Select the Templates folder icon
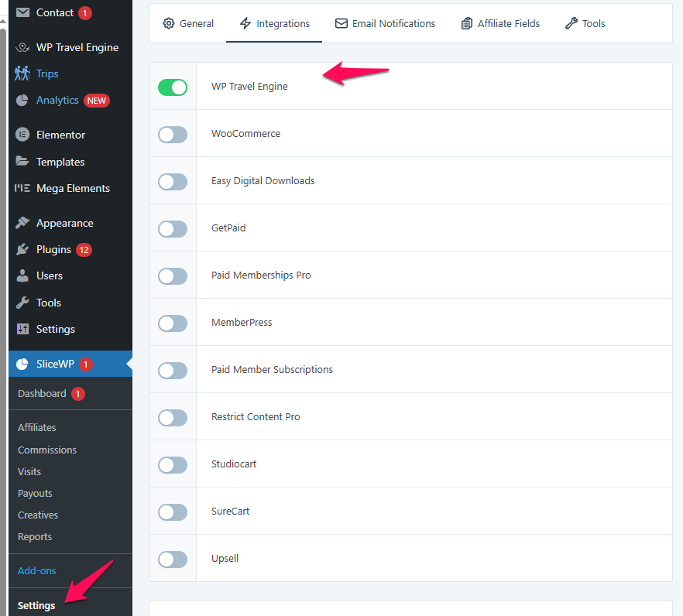Screen dimensions: 683x616 [x=22, y=161]
